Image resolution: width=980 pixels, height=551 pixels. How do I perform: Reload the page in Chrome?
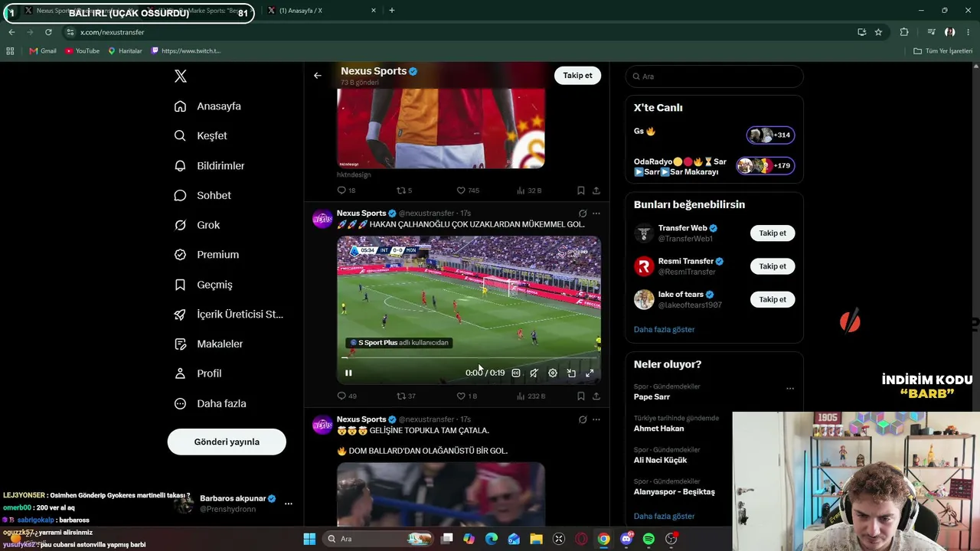tap(48, 32)
